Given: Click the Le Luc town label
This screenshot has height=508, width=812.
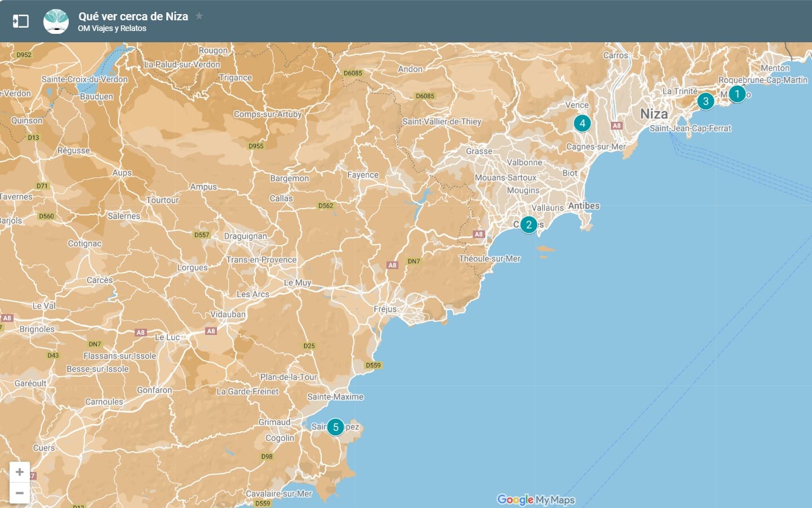Looking at the screenshot, I should [167, 337].
